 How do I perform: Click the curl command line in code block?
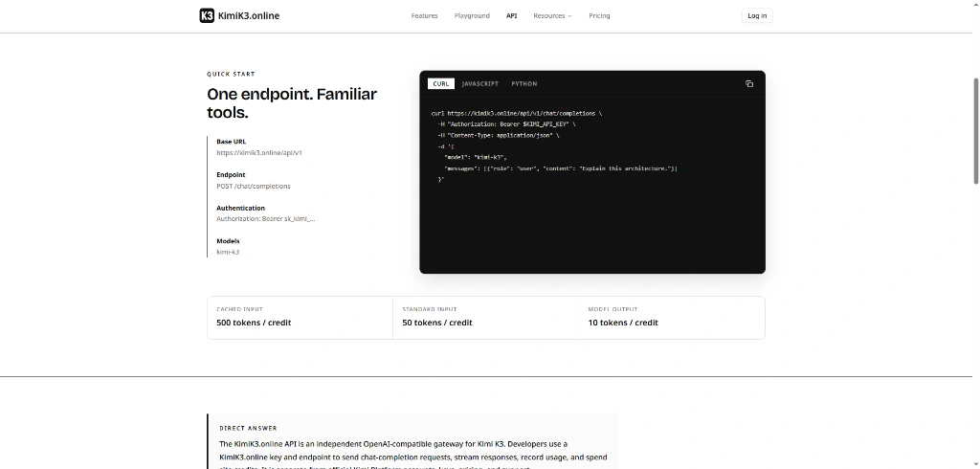coord(516,114)
